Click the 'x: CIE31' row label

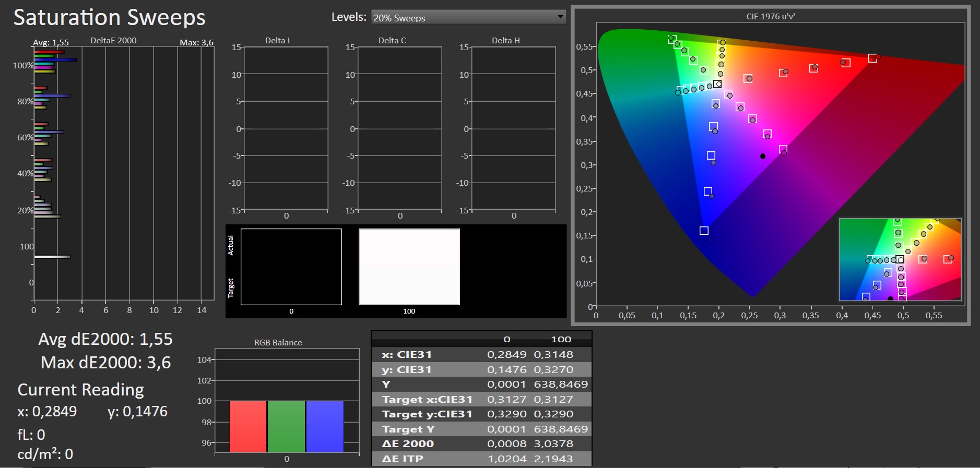[407, 354]
